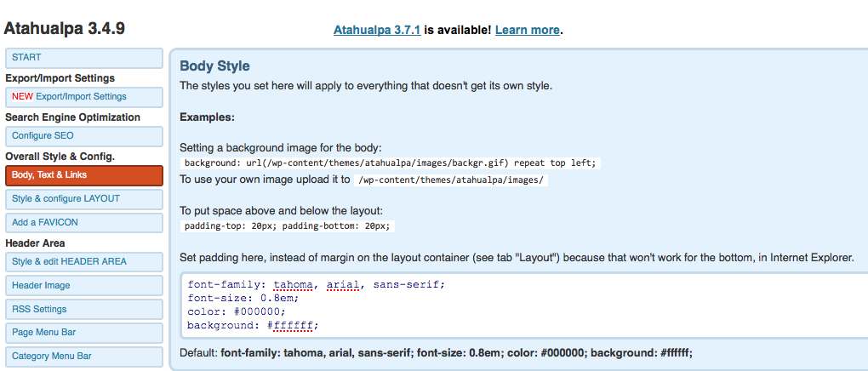Click the images folder path code snippet
Image resolution: width=868 pixels, height=371 pixels.
(x=451, y=180)
